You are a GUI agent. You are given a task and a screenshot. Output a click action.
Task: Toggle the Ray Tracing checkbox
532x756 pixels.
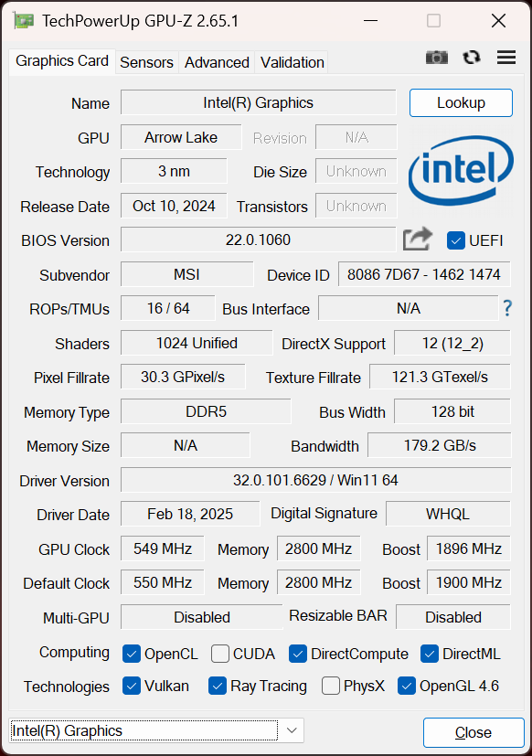(x=218, y=686)
